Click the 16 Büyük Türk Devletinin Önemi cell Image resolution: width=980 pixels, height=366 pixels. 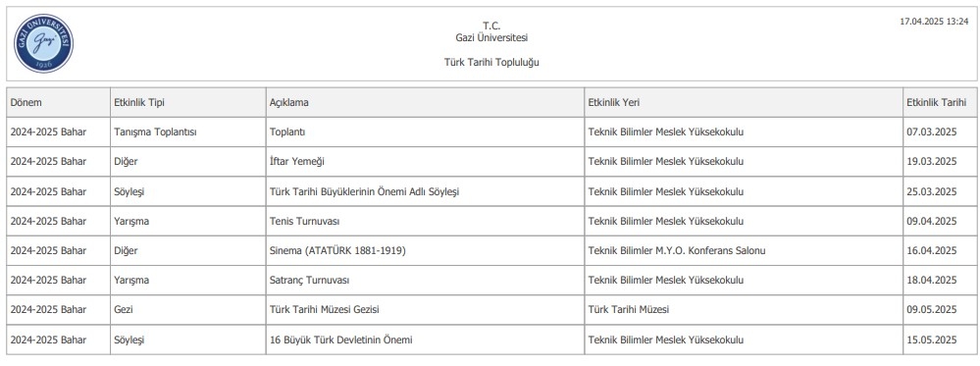pyautogui.click(x=425, y=340)
